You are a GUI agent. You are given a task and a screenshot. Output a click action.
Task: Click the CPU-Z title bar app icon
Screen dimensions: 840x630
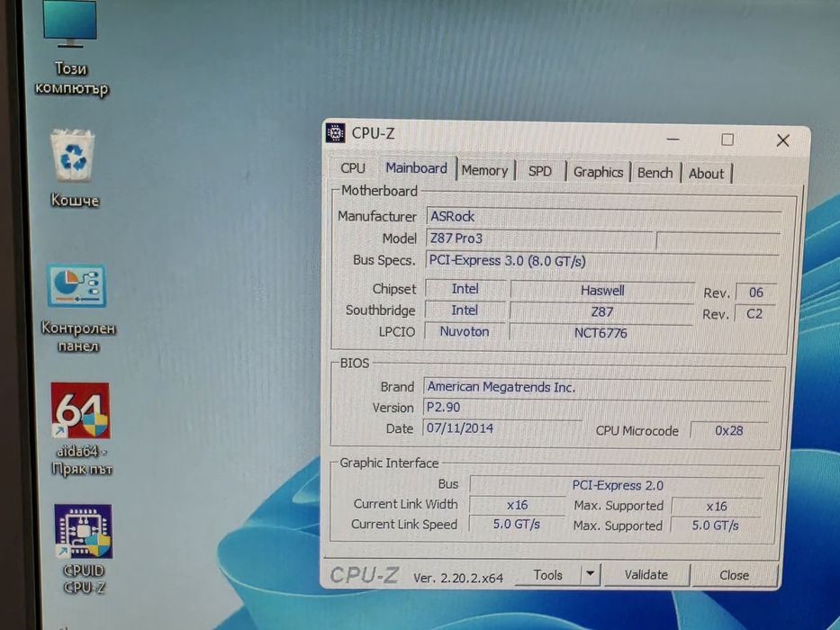pos(335,132)
